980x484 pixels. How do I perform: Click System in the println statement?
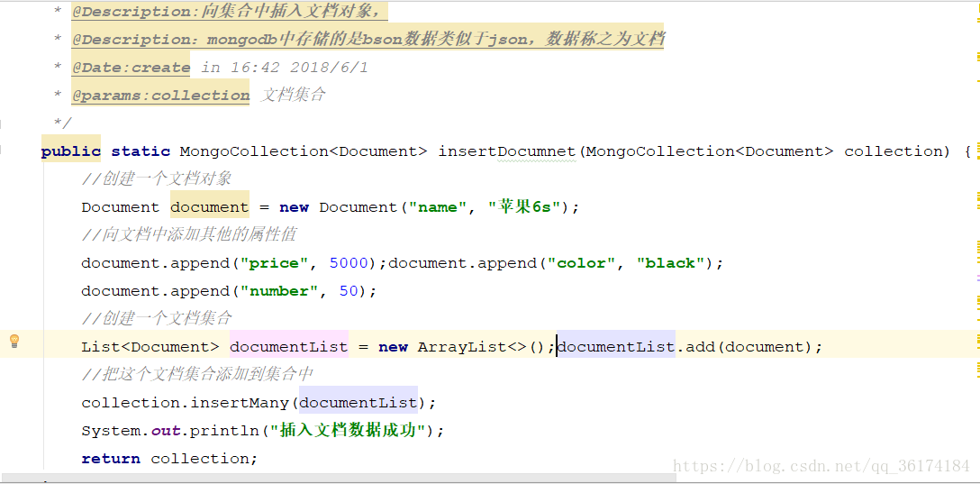point(111,431)
